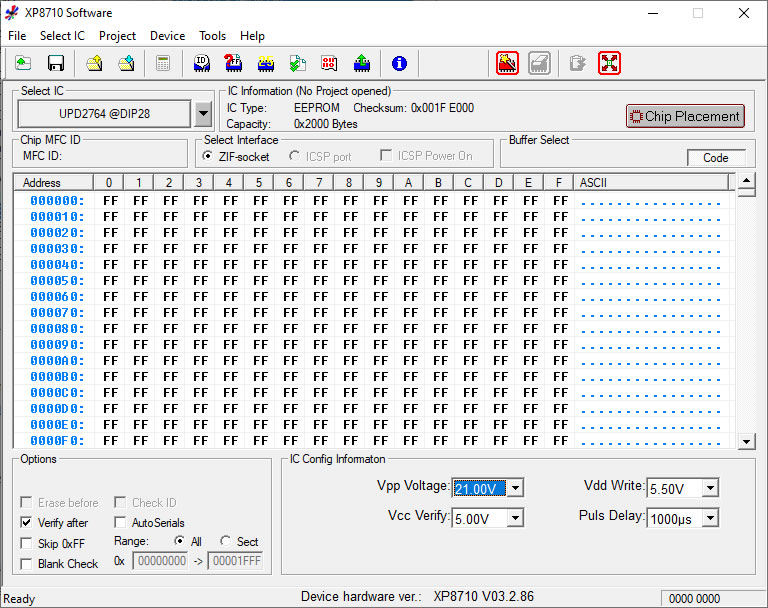Click the read chip ID icon

201,64
